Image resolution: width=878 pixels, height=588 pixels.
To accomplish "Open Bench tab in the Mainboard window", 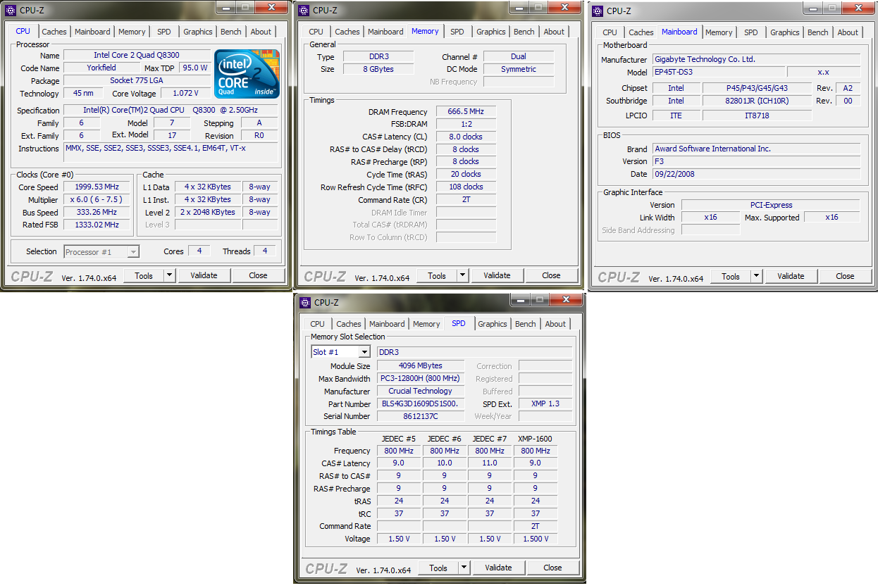I will pyautogui.click(x=818, y=32).
